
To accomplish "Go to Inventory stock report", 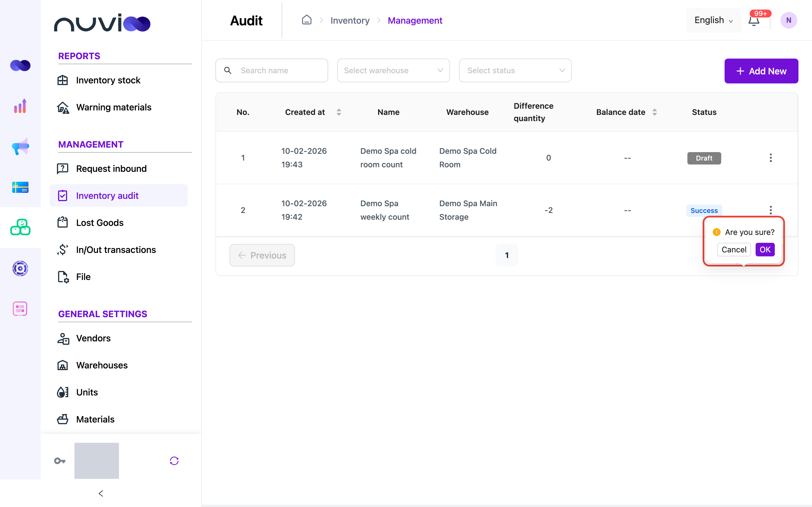I will click(108, 80).
